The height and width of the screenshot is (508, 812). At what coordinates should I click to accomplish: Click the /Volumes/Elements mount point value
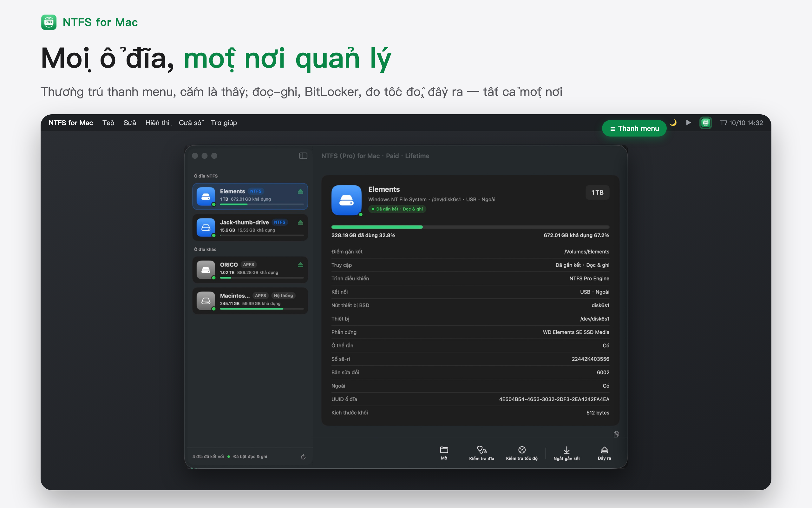click(x=586, y=252)
